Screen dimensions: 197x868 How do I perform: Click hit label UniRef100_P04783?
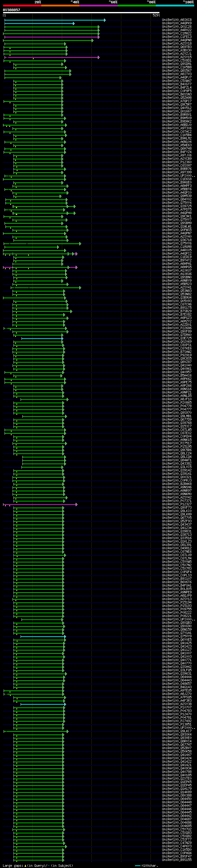[x=177, y=711]
